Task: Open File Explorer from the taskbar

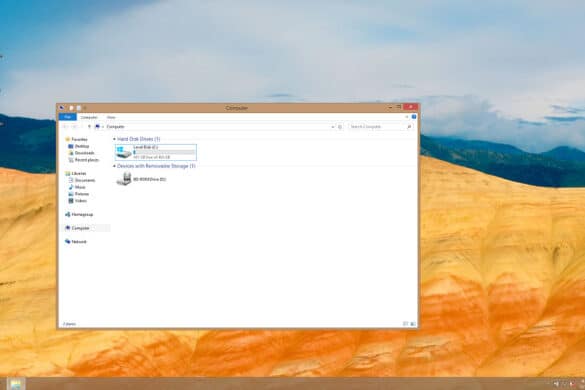Action: [16, 384]
